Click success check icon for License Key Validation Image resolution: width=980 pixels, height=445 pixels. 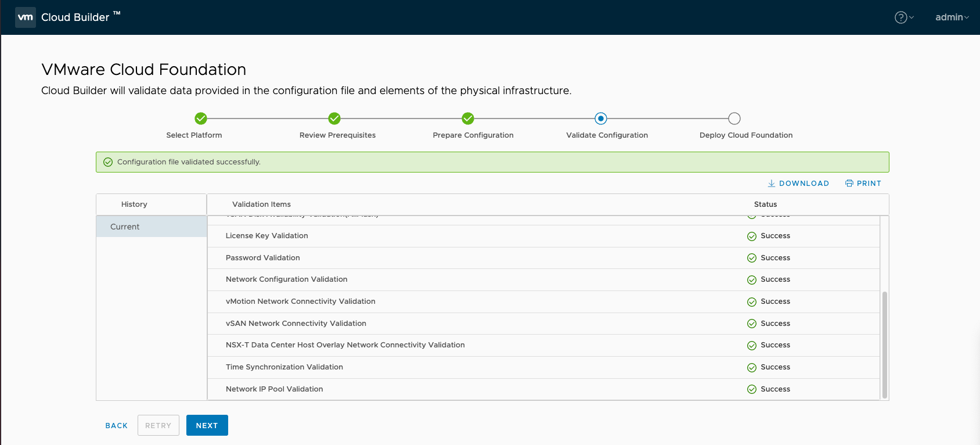point(752,236)
